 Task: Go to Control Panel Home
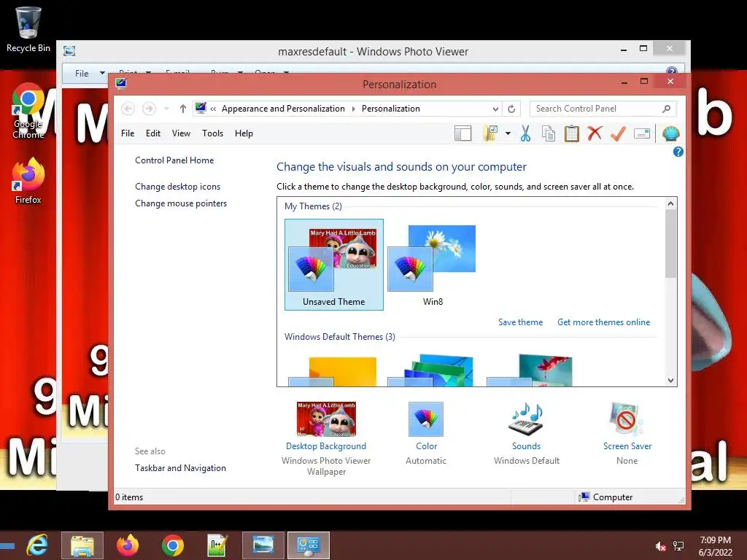[174, 160]
